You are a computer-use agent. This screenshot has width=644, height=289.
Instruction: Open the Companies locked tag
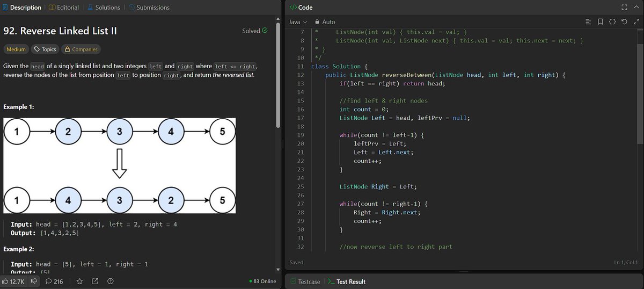(x=81, y=49)
